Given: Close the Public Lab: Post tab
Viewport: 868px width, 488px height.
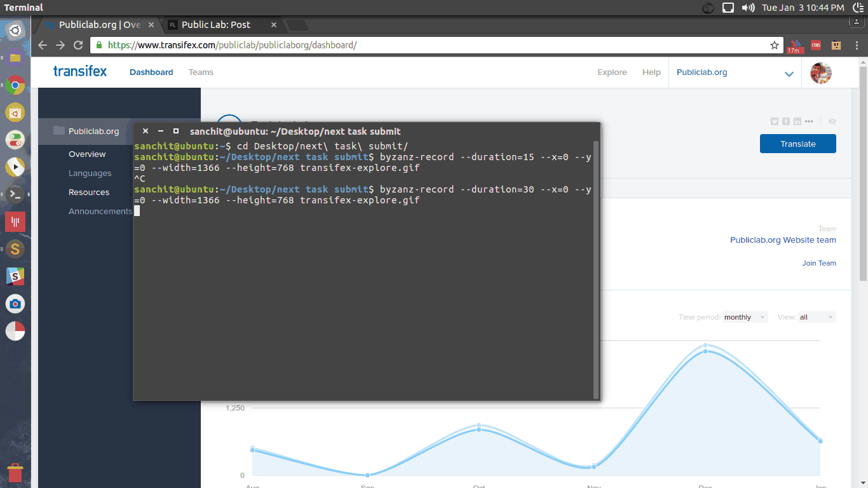Looking at the screenshot, I should pos(274,25).
